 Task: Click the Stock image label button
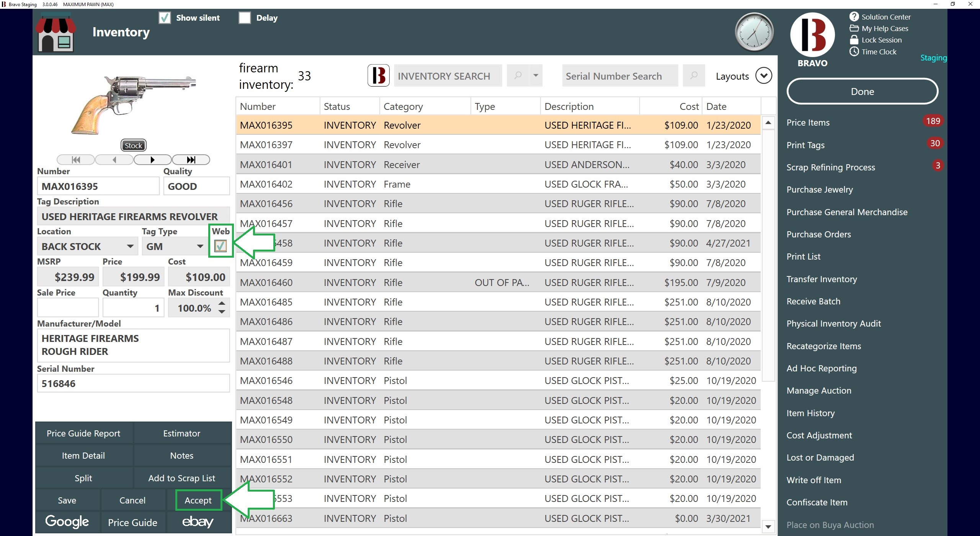point(133,145)
